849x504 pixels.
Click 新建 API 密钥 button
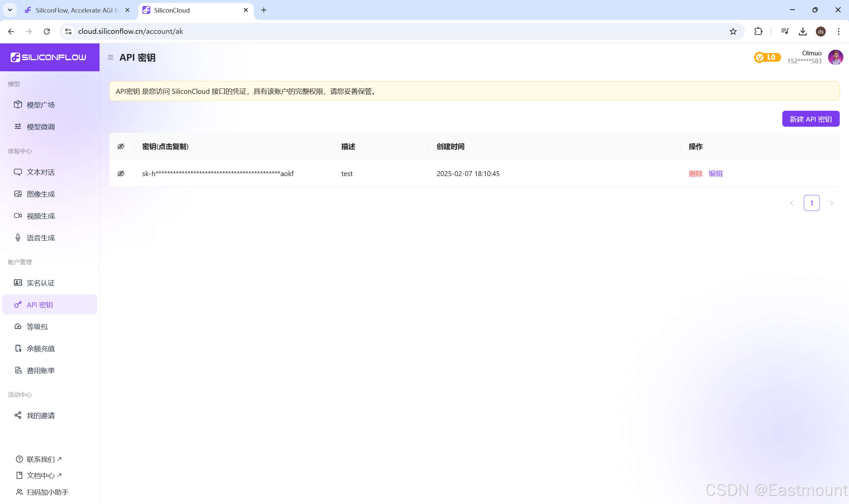(x=810, y=119)
